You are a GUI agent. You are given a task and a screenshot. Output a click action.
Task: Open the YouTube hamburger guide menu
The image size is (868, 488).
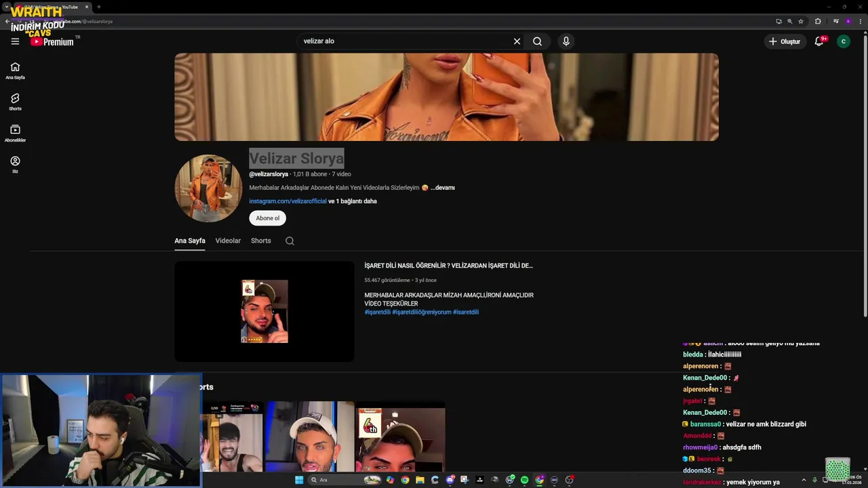coord(15,41)
